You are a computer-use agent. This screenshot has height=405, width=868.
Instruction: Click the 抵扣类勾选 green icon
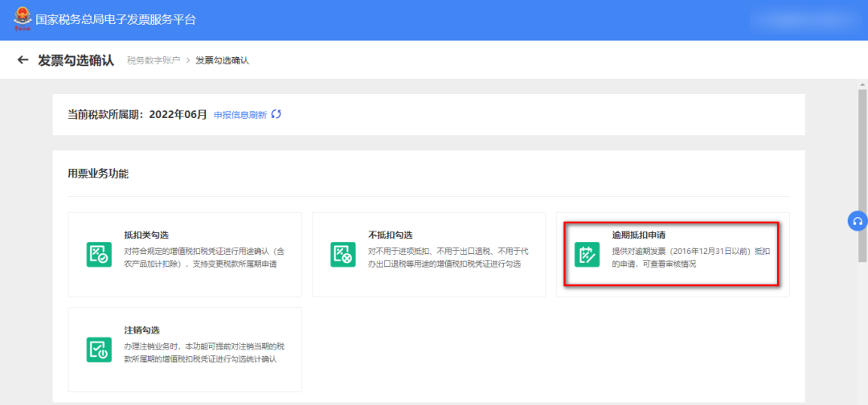point(99,254)
